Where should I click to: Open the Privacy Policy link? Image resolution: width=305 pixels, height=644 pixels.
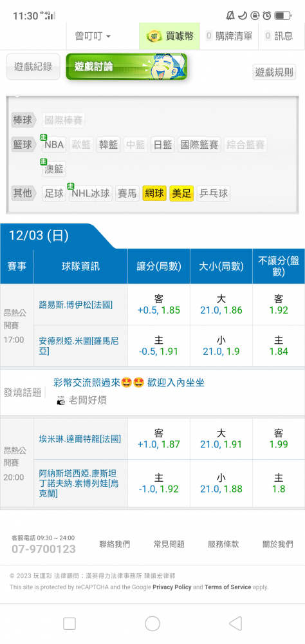(172, 587)
